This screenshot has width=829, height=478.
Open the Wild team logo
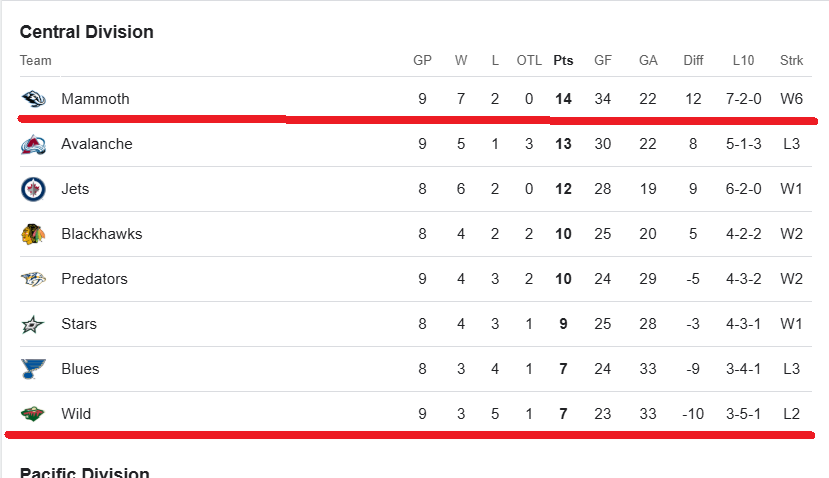33,414
